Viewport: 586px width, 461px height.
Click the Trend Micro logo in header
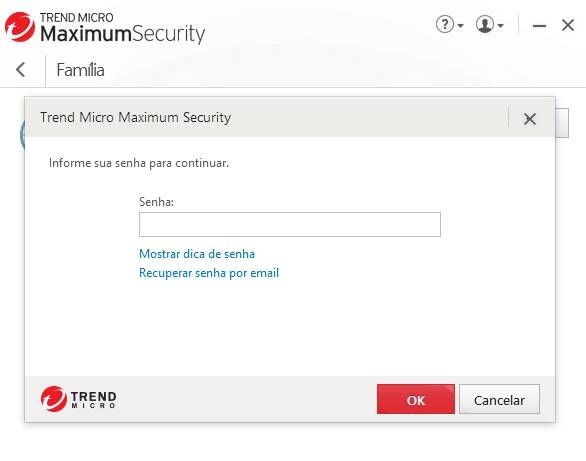(x=20, y=27)
